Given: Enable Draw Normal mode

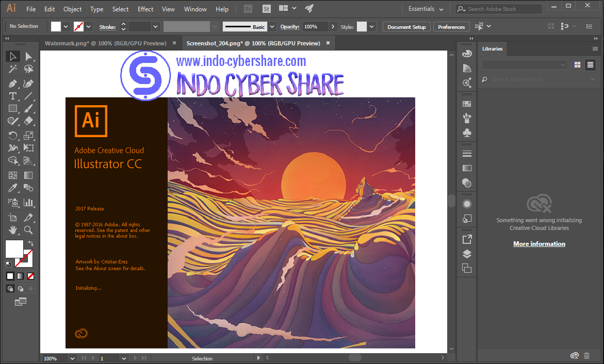Looking at the screenshot, I should click(10, 288).
